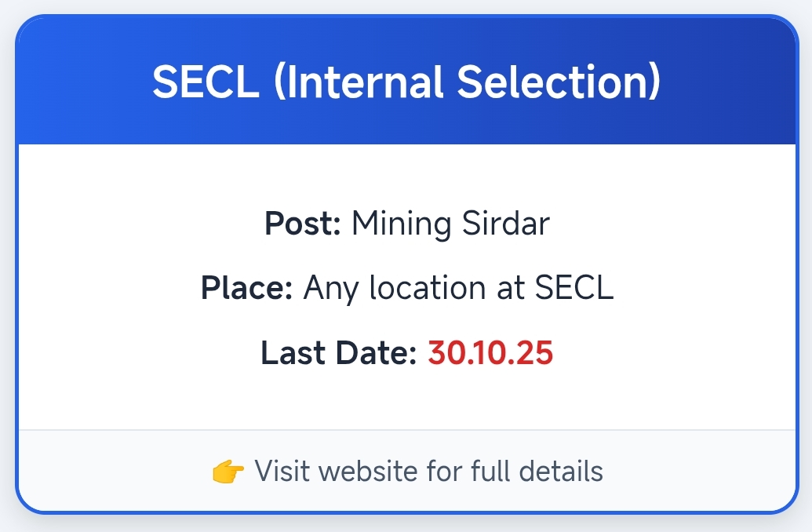Click the word "SECL" in the blue header
Viewport: 812px width, 532px height.
pyautogui.click(x=206, y=82)
